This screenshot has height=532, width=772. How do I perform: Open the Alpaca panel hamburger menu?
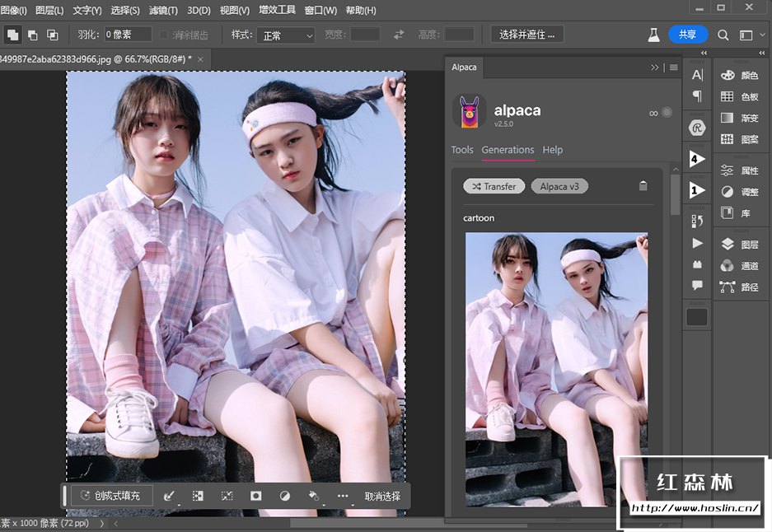pyautogui.click(x=673, y=68)
